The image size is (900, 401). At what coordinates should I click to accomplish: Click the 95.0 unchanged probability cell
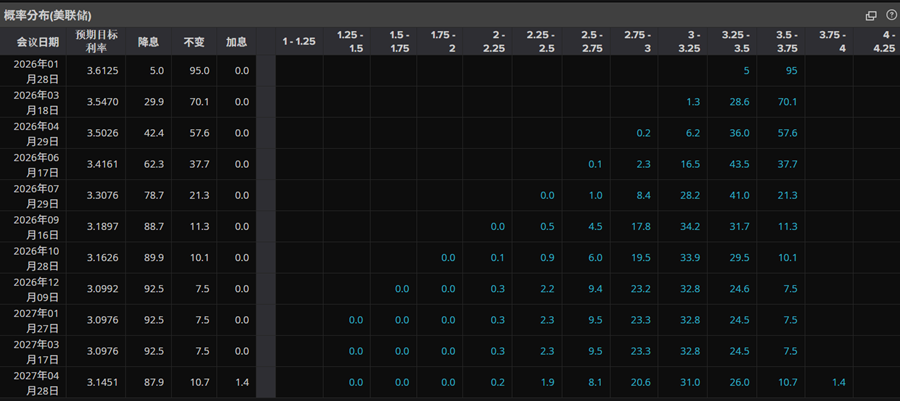coord(199,71)
